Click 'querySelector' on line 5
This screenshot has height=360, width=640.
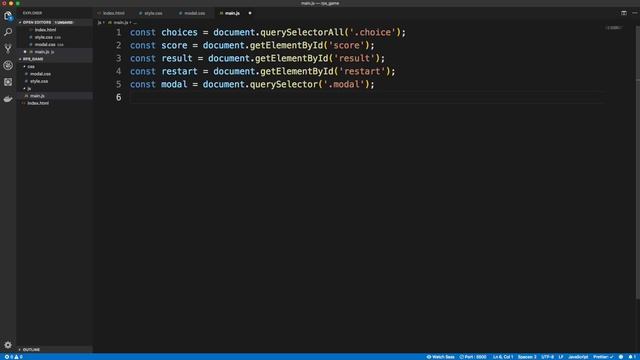coord(284,84)
